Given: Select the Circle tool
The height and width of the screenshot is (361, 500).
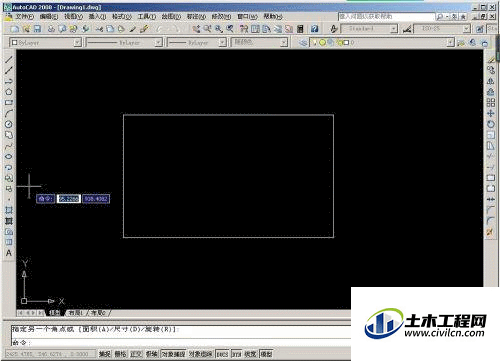Looking at the screenshot, I should pyautogui.click(x=9, y=124).
